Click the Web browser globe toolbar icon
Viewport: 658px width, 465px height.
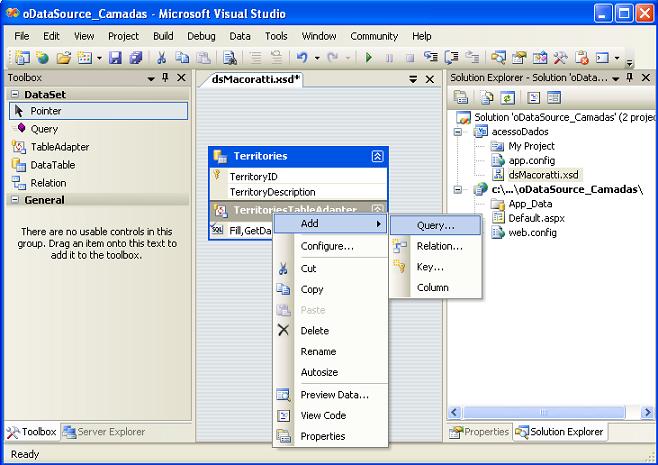[x=42, y=57]
